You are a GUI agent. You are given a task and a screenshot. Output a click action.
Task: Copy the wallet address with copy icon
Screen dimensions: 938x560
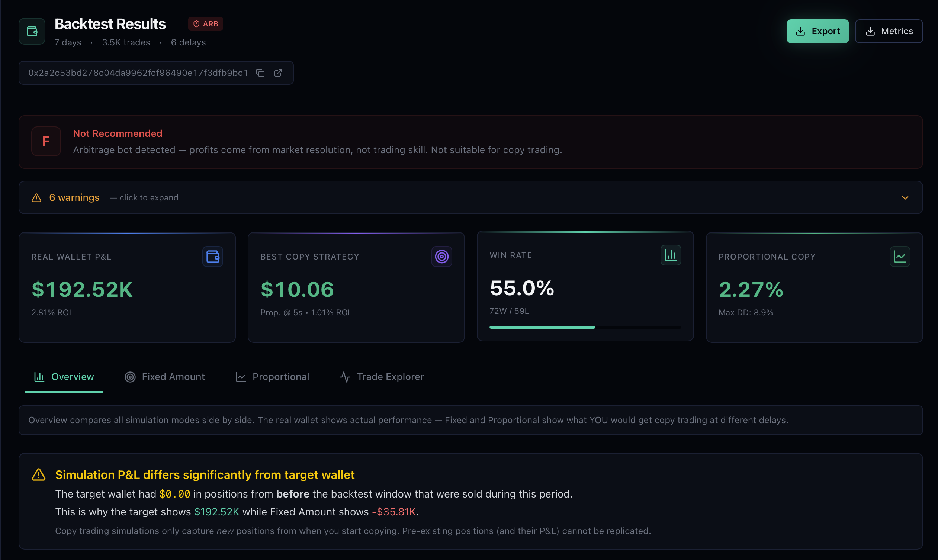(x=260, y=73)
